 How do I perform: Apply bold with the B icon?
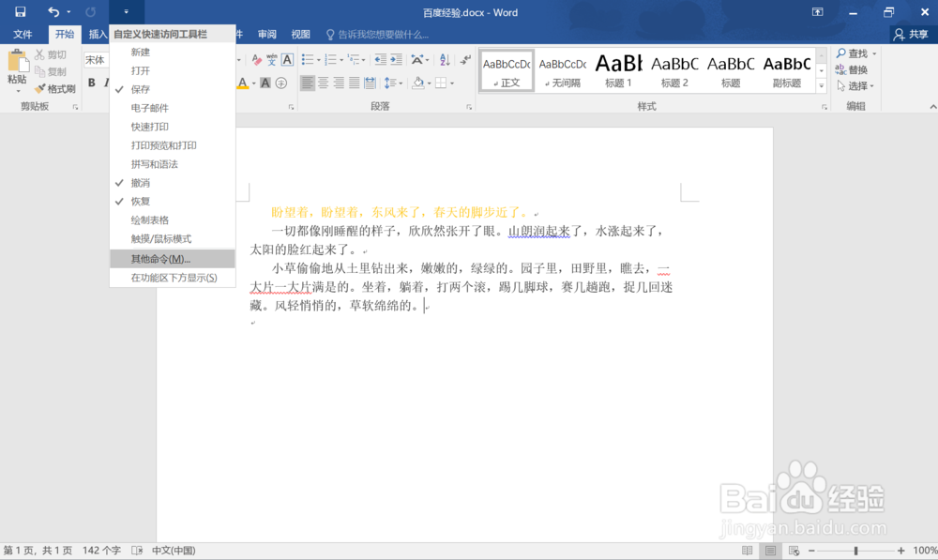pos(91,82)
